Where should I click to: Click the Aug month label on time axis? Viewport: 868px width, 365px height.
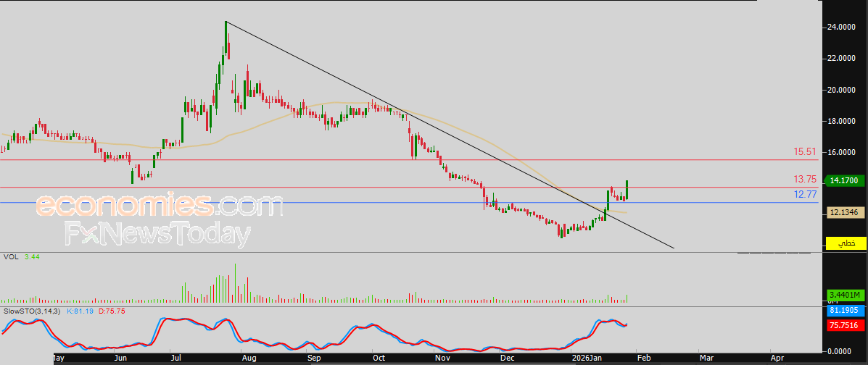tap(249, 358)
